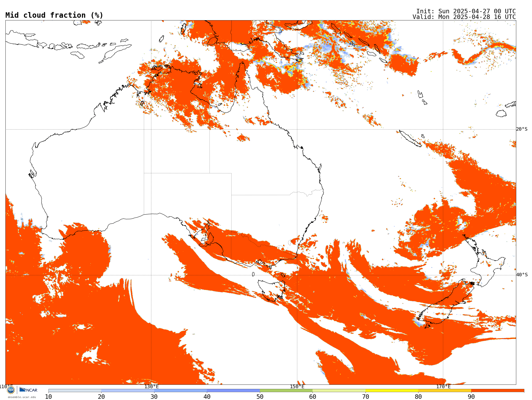Click the 20–30 light blue colorbar segment
Viewport: 532px width, 400px height.
(128, 391)
